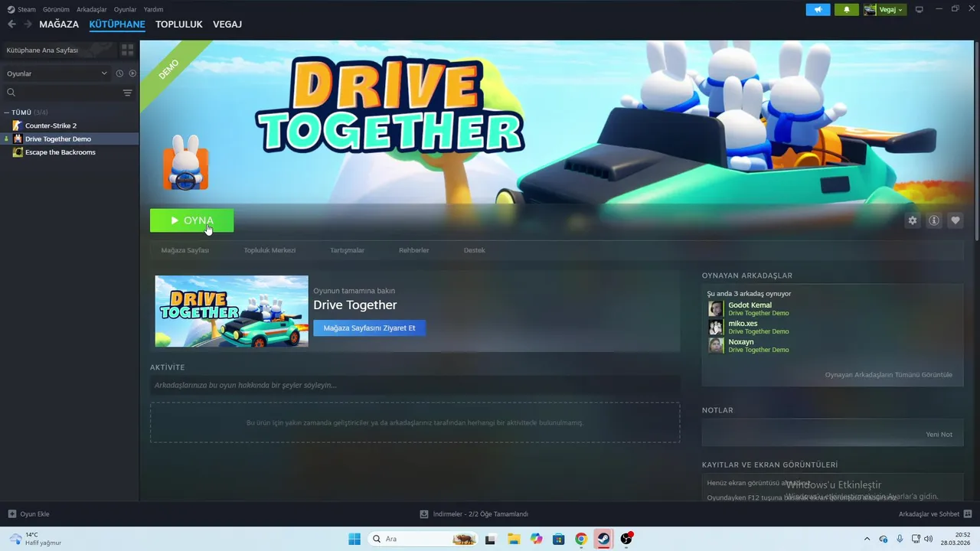Click the activity status input field
The height and width of the screenshot is (551, 980).
(415, 385)
